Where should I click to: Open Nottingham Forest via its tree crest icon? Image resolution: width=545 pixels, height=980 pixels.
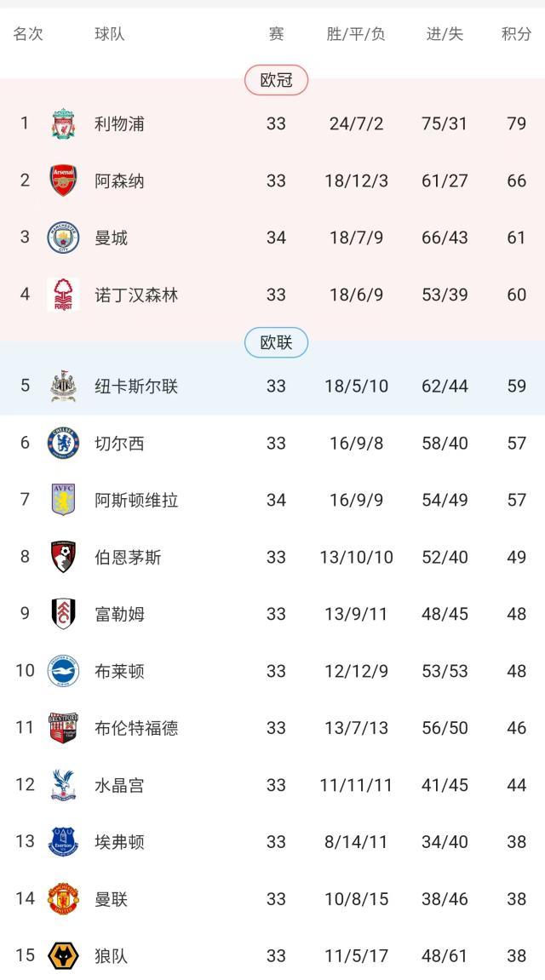[x=61, y=293]
